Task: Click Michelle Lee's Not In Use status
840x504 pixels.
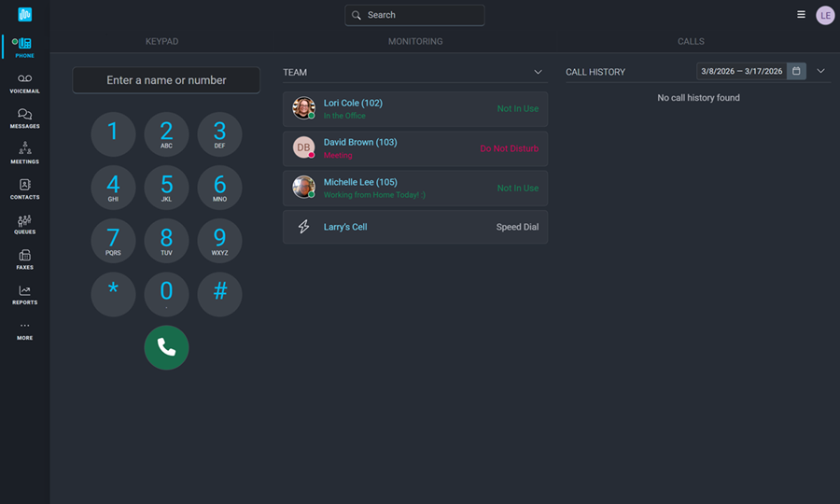Action: pyautogui.click(x=517, y=188)
